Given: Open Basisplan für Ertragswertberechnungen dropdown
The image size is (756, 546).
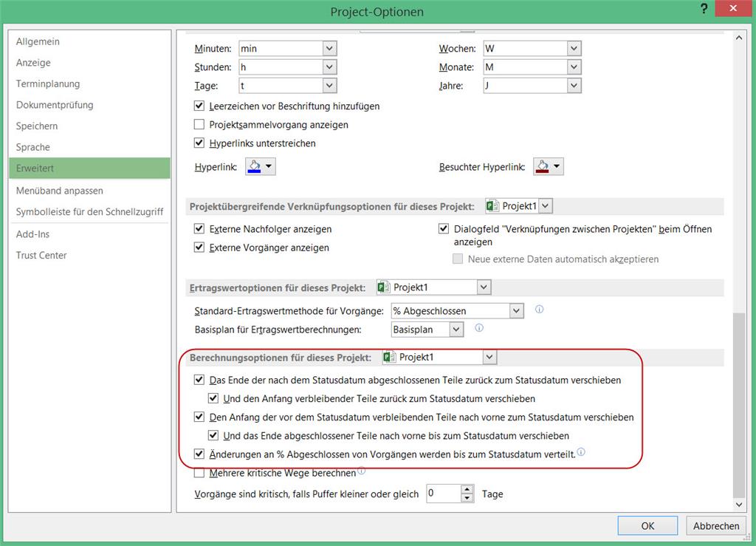Looking at the screenshot, I should click(x=456, y=330).
